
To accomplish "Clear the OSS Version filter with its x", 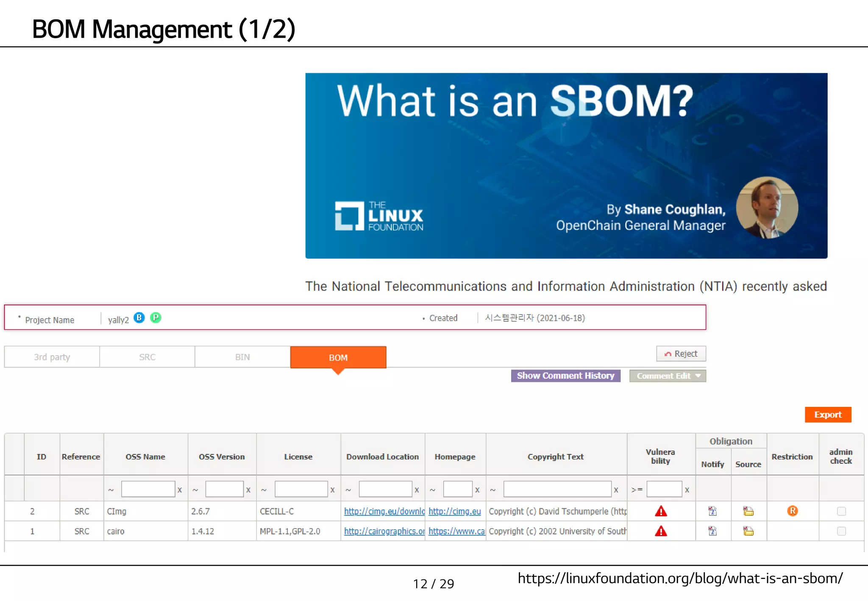I will (248, 490).
